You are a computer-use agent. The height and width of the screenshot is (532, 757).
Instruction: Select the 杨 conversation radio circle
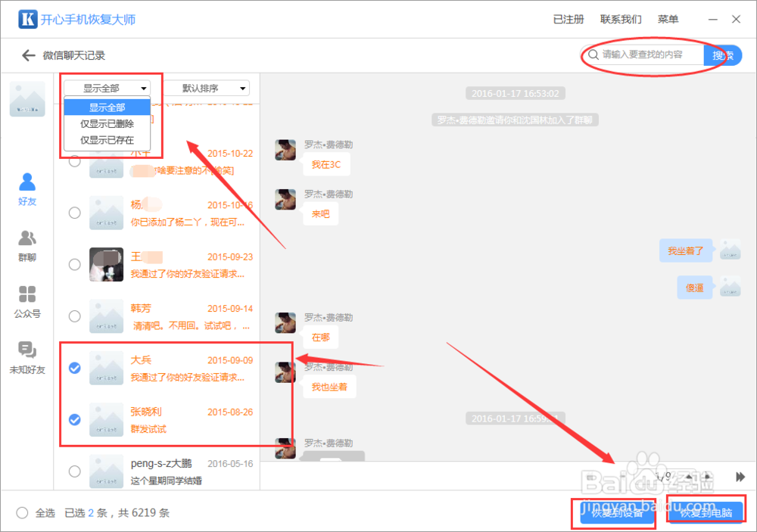[x=74, y=213]
